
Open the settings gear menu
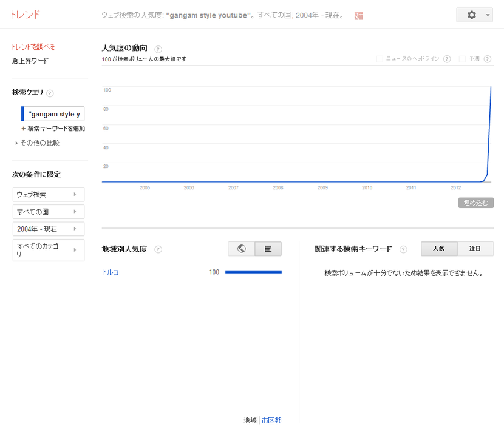click(x=471, y=15)
